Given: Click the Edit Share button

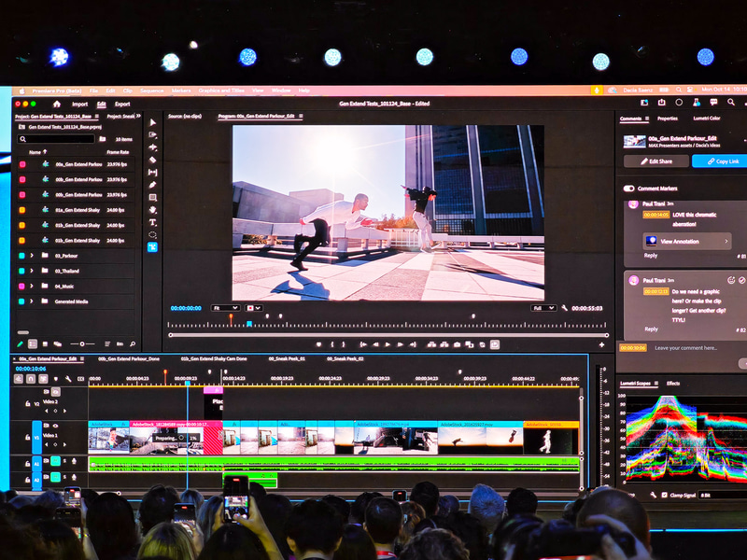Looking at the screenshot, I should (656, 161).
